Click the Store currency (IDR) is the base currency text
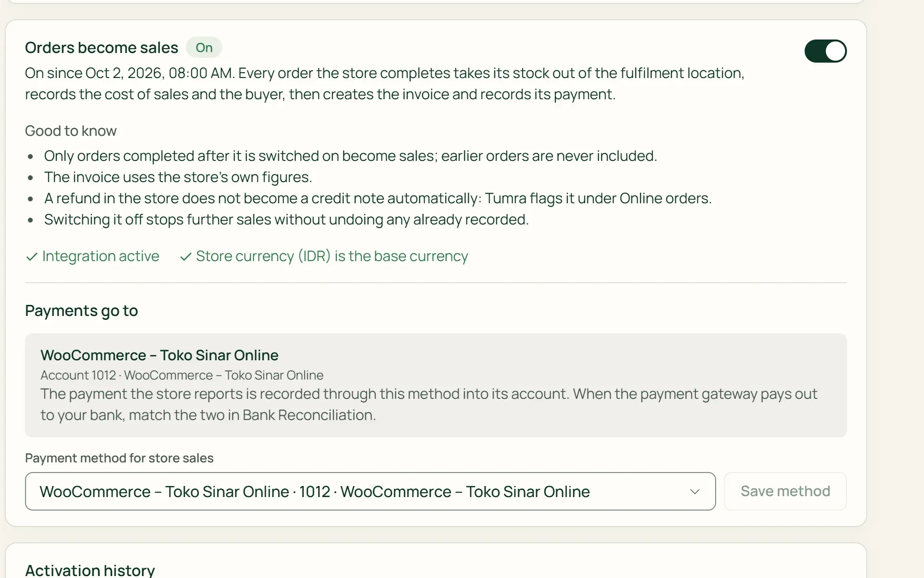The height and width of the screenshot is (578, 924). (x=332, y=256)
